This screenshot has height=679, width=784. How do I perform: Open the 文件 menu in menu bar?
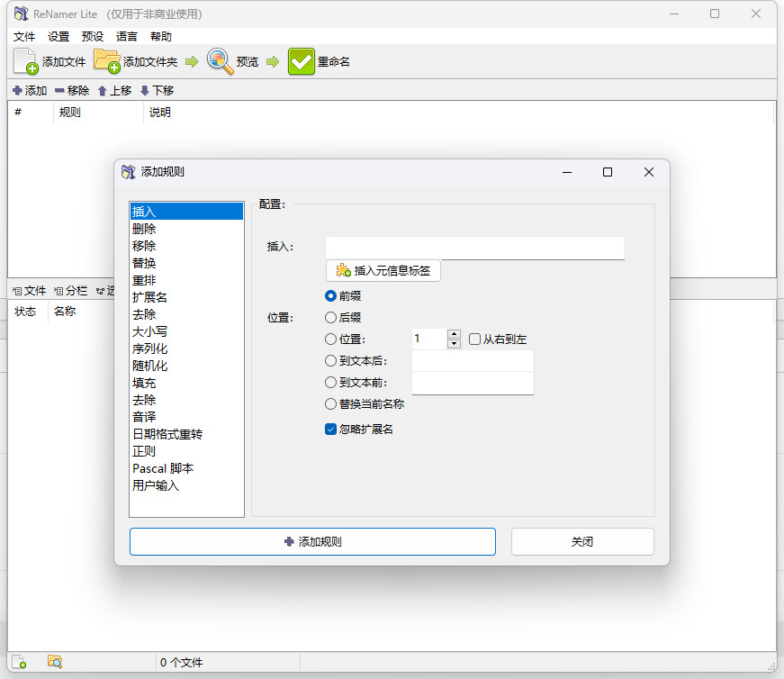(24, 37)
